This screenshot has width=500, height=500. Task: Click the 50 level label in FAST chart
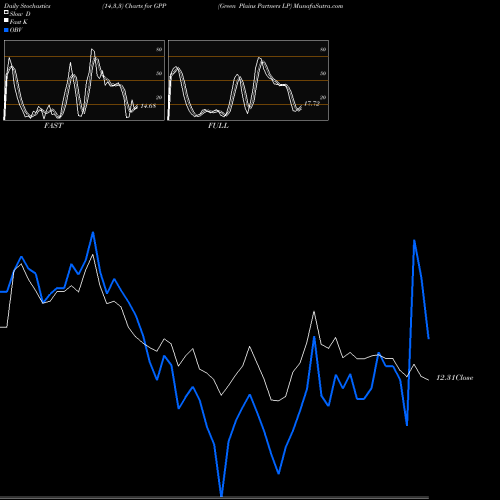[x=159, y=73]
